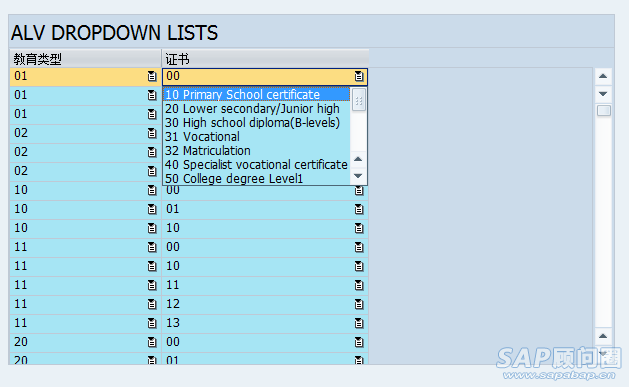Open certificate dropdown in row 11 / 13

coord(359,323)
